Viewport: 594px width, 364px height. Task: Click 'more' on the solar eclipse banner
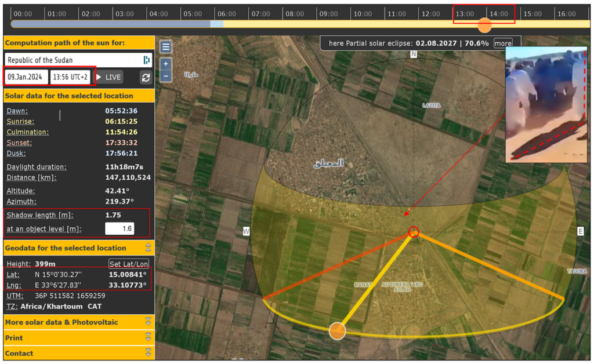tap(503, 43)
